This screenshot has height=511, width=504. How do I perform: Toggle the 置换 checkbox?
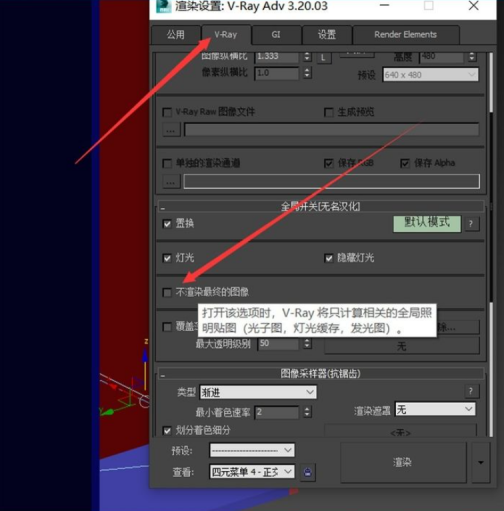pos(167,224)
